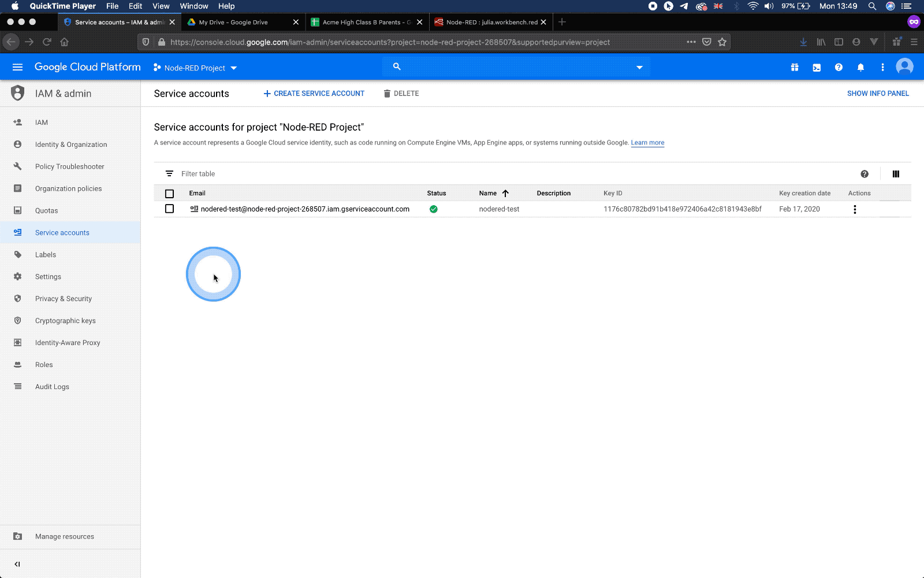Image resolution: width=924 pixels, height=578 pixels.
Task: Open Policy Troubleshooter
Action: (70, 166)
